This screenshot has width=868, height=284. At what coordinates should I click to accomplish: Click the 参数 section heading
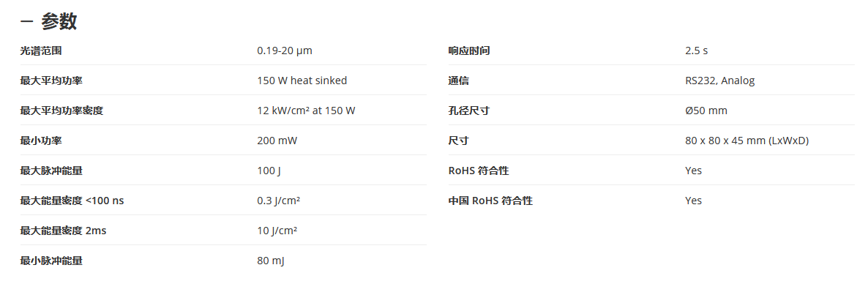tap(59, 21)
